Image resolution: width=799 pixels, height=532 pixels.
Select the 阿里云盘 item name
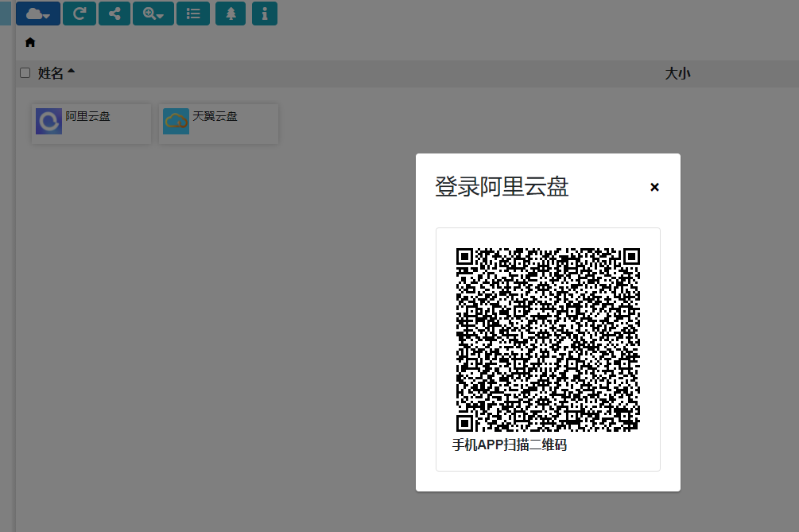tap(87, 116)
